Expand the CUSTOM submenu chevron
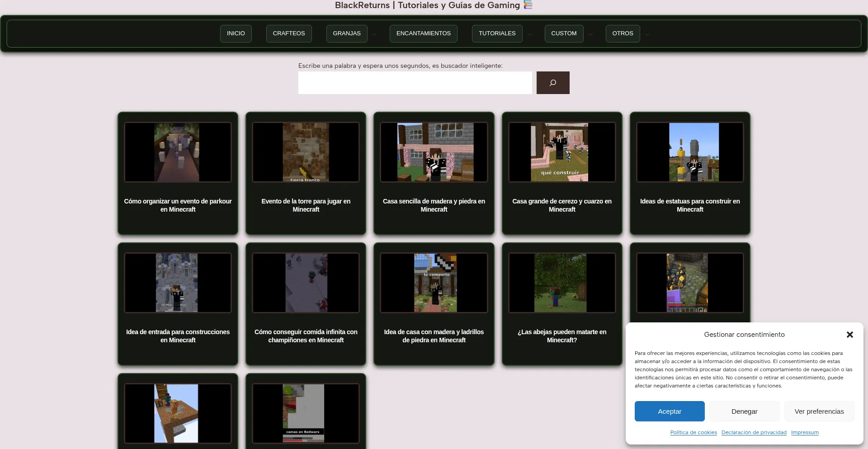 pos(590,34)
